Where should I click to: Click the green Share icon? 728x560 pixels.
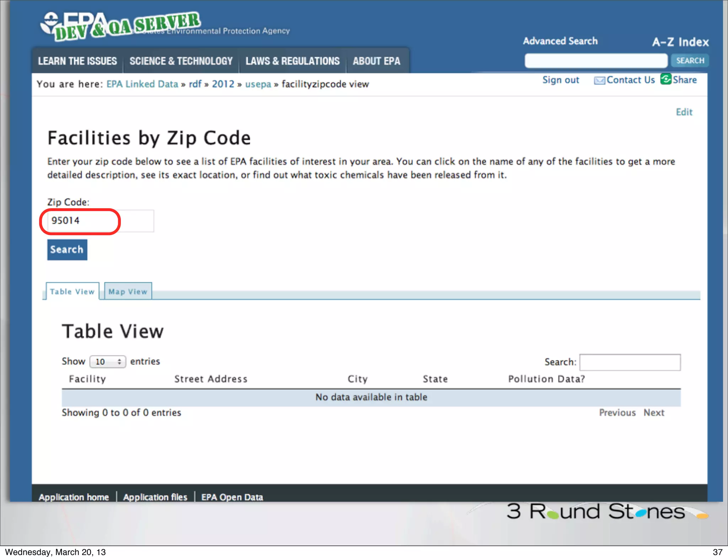[665, 79]
